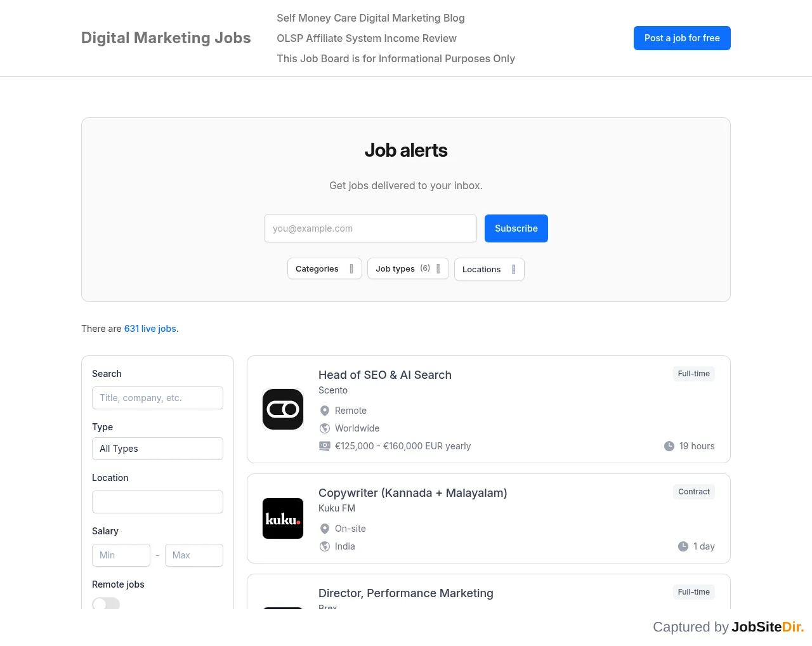Toggle the Remote jobs switch

tap(106, 603)
